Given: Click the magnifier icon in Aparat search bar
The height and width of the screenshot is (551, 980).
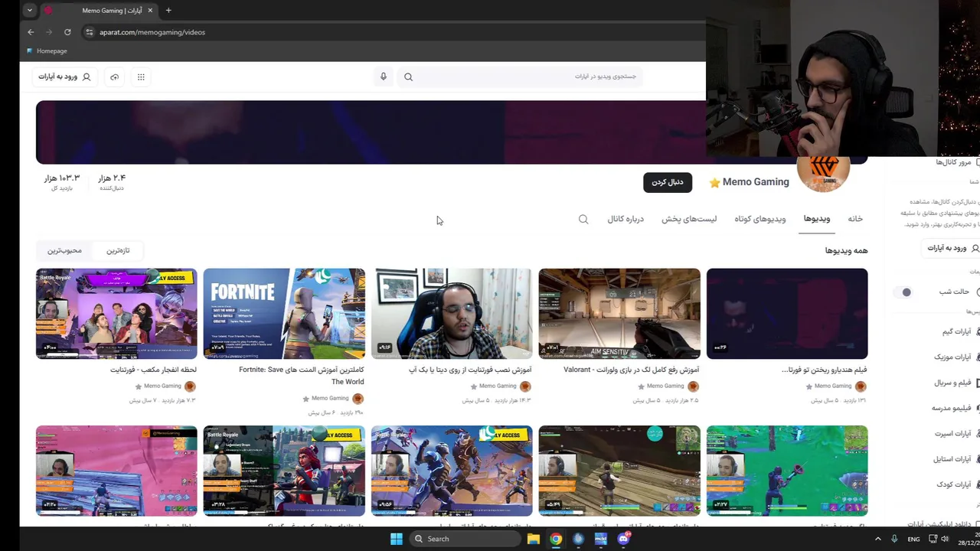Looking at the screenshot, I should point(408,77).
